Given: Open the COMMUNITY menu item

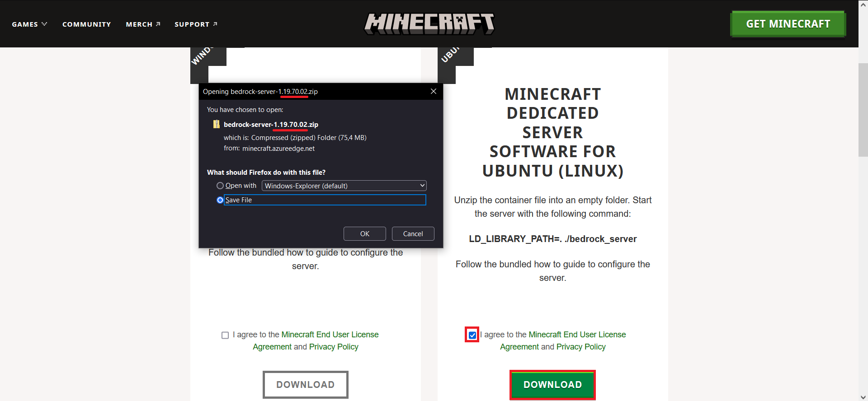Looking at the screenshot, I should 87,24.
